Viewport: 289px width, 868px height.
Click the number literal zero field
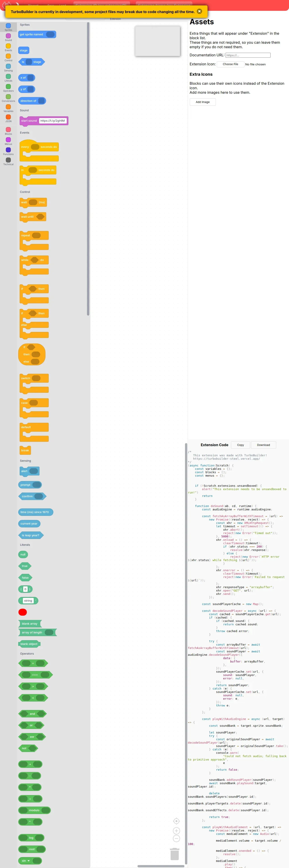tap(25, 589)
